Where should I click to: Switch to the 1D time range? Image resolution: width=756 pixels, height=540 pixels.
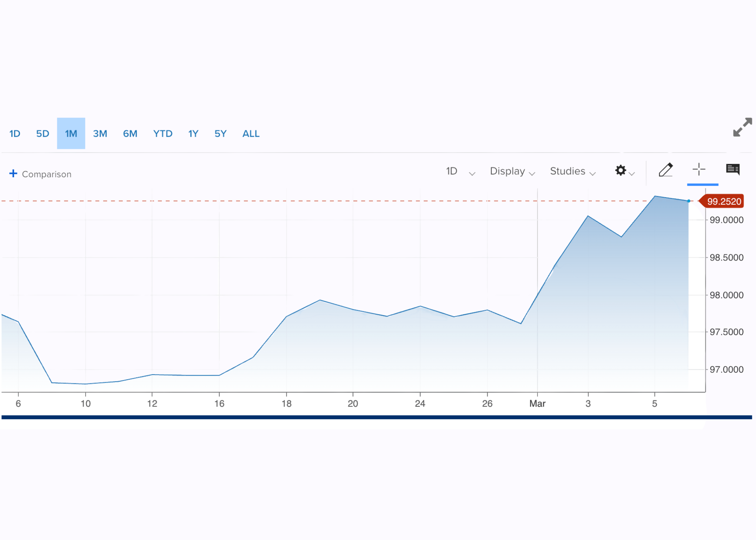point(15,134)
